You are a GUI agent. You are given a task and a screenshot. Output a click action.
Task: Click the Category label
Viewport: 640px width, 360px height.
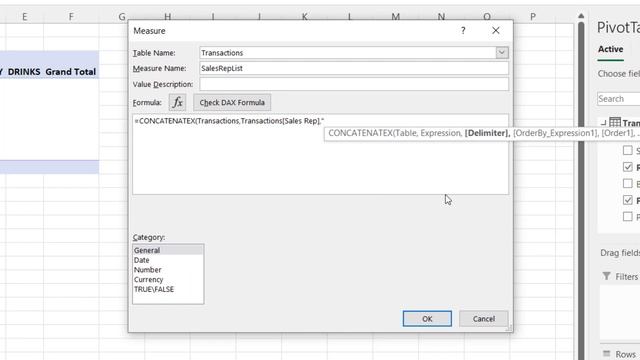[149, 237]
